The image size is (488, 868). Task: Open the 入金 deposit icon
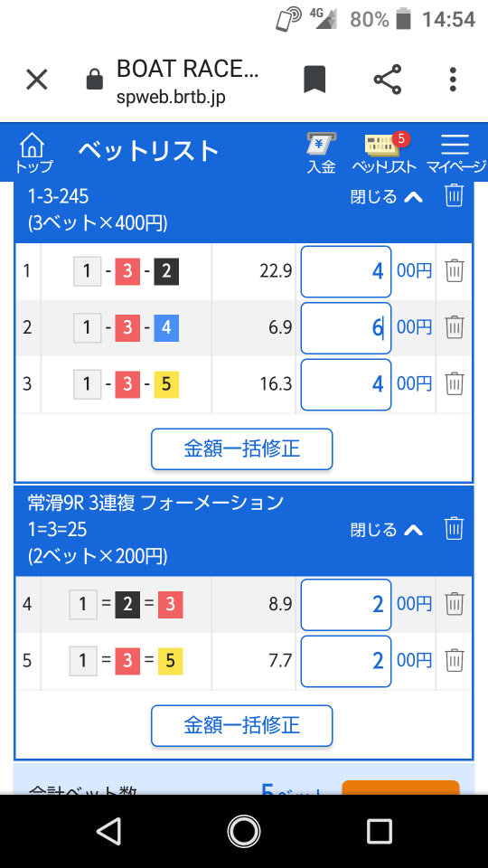click(x=322, y=154)
